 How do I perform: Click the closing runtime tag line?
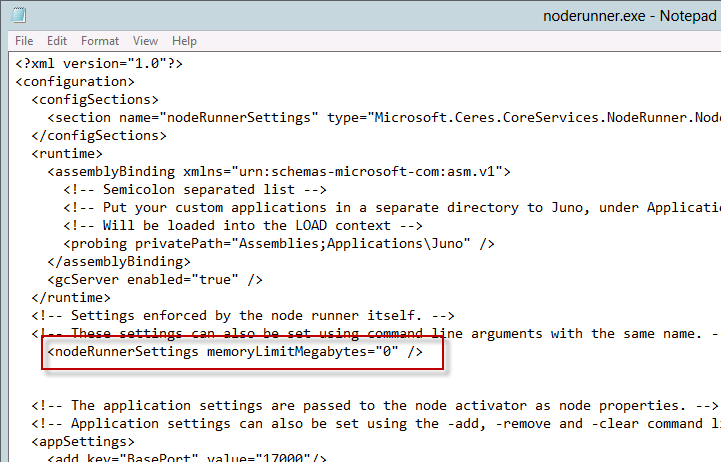coord(68,297)
